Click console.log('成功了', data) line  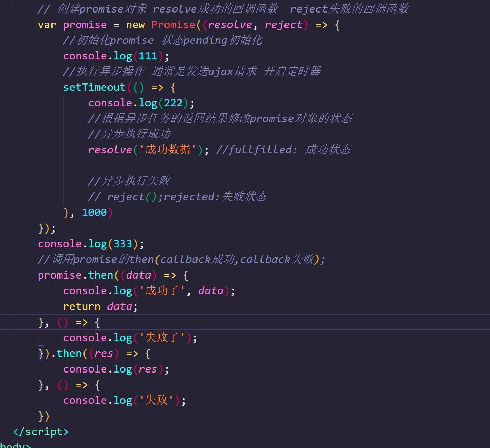149,291
